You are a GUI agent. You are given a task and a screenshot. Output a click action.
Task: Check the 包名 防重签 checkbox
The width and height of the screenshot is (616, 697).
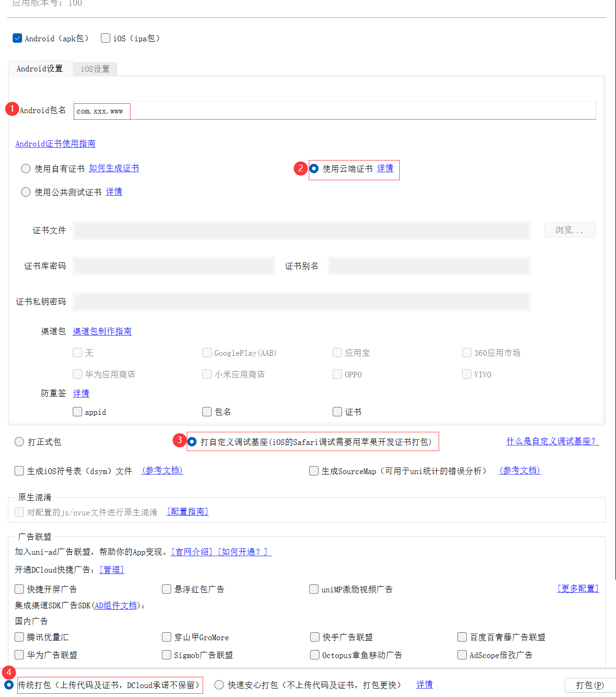[207, 412]
